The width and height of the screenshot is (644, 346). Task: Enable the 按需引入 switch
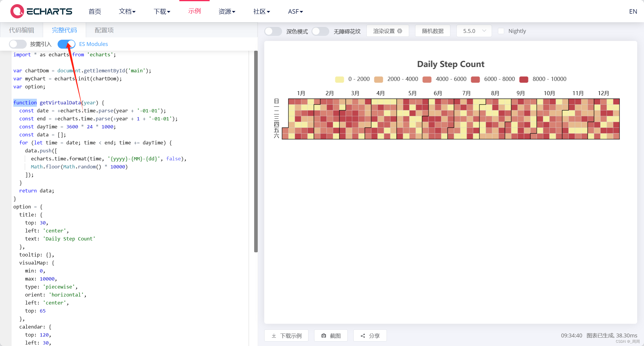[x=18, y=44]
